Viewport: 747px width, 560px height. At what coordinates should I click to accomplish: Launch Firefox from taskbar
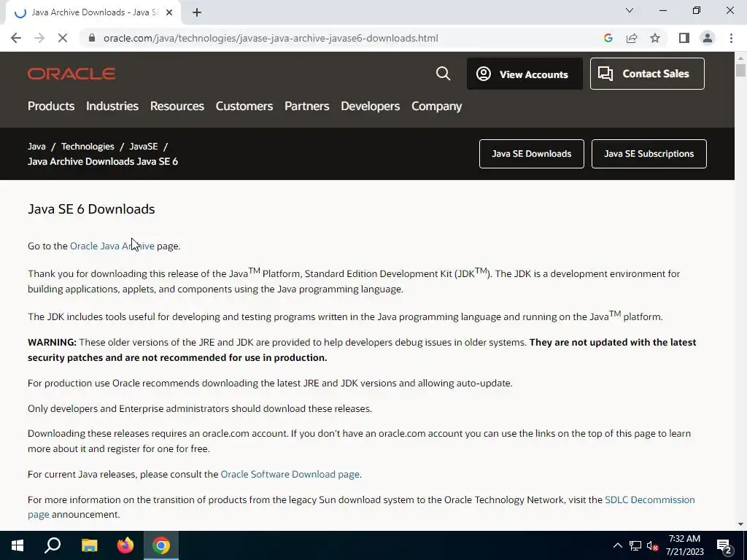(x=125, y=545)
